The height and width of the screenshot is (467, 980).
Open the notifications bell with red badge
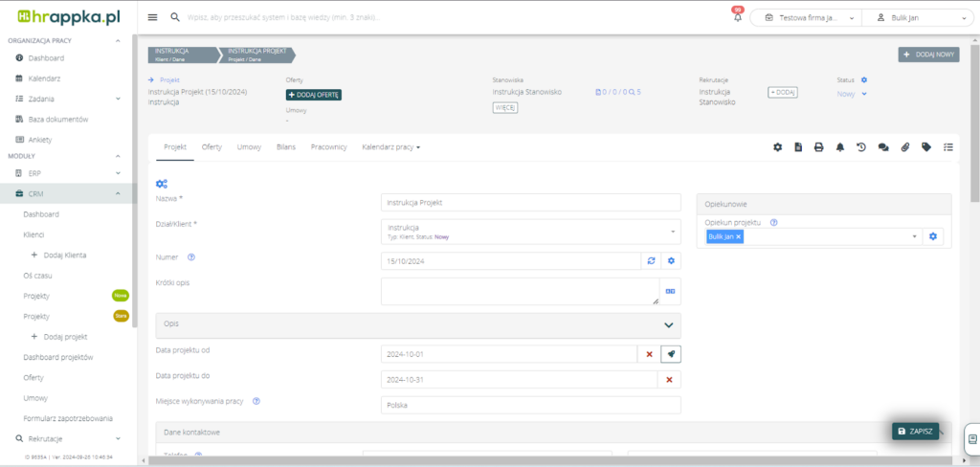[x=738, y=17]
